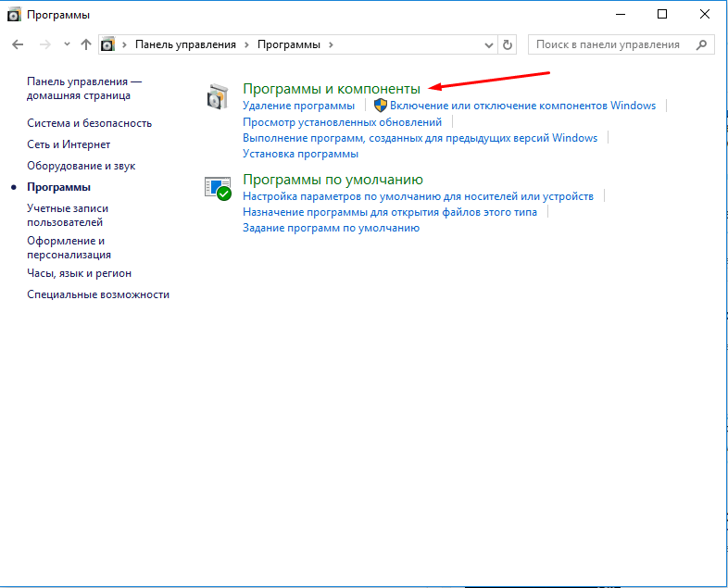Open Установка программы link
The height and width of the screenshot is (588, 728).
coord(300,154)
